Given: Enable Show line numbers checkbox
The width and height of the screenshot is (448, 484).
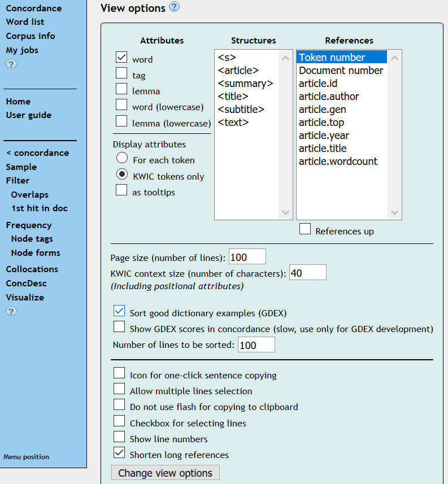Looking at the screenshot, I should (119, 437).
